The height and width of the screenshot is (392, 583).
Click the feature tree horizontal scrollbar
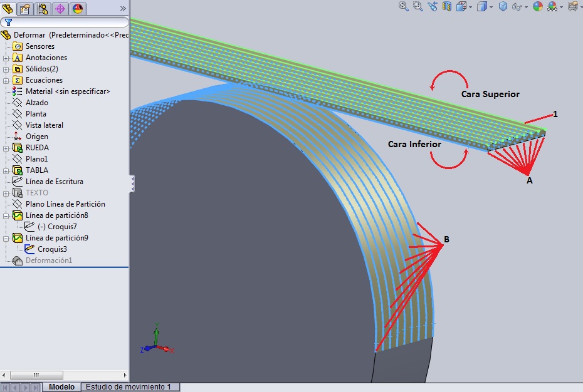(x=63, y=375)
